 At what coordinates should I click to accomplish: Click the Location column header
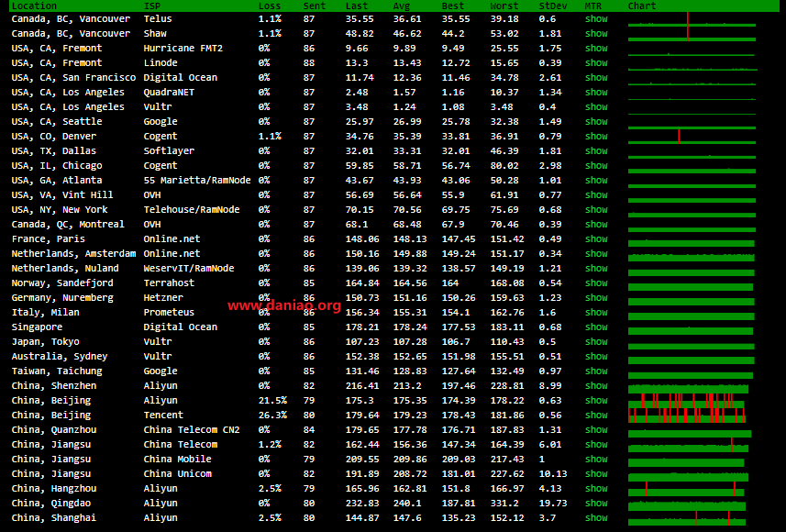(x=34, y=6)
